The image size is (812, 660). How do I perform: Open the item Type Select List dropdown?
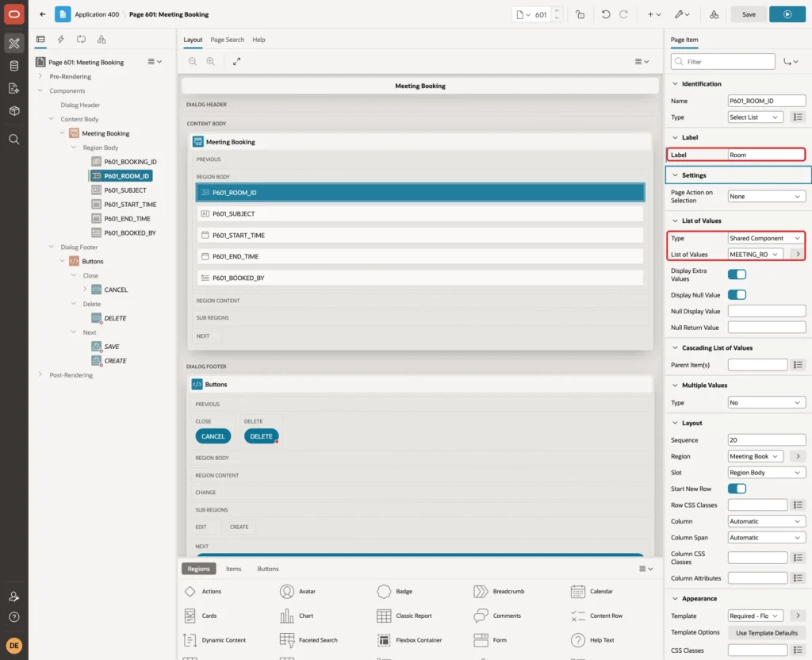pos(755,117)
